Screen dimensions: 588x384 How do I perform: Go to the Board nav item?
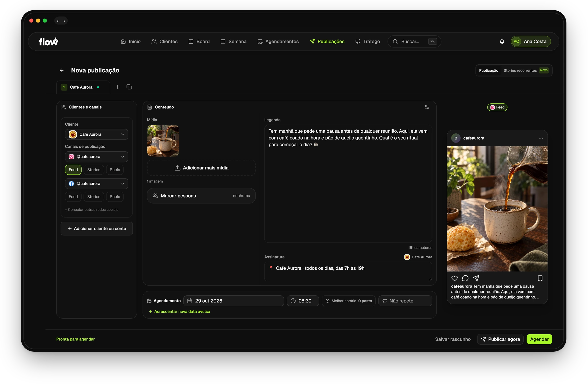coord(199,41)
